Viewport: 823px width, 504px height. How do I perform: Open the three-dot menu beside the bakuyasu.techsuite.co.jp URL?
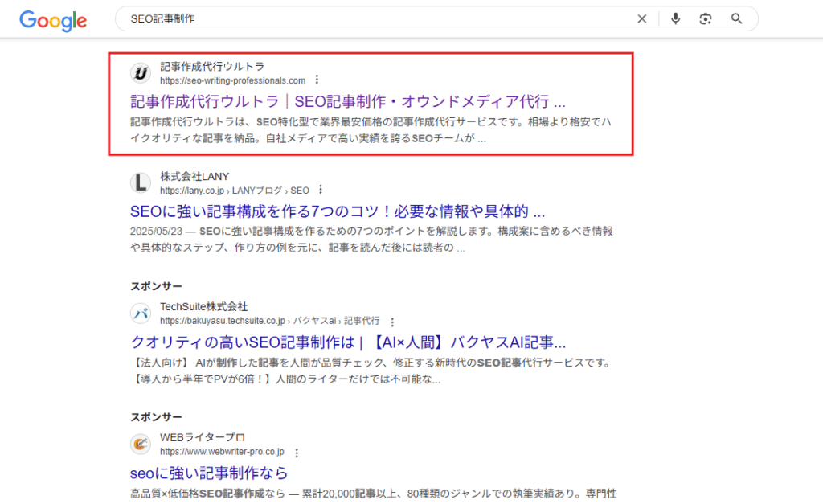(x=391, y=321)
